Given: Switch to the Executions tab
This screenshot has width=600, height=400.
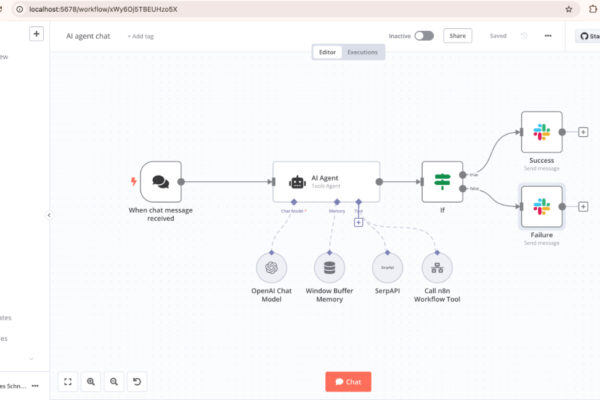Looking at the screenshot, I should [x=362, y=52].
